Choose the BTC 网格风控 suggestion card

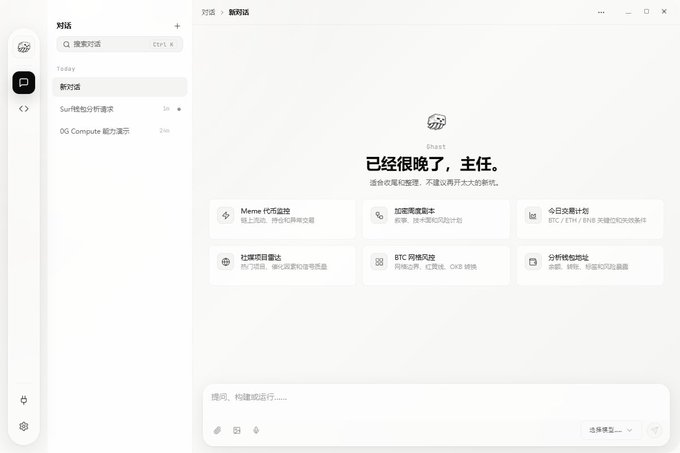coord(436,265)
